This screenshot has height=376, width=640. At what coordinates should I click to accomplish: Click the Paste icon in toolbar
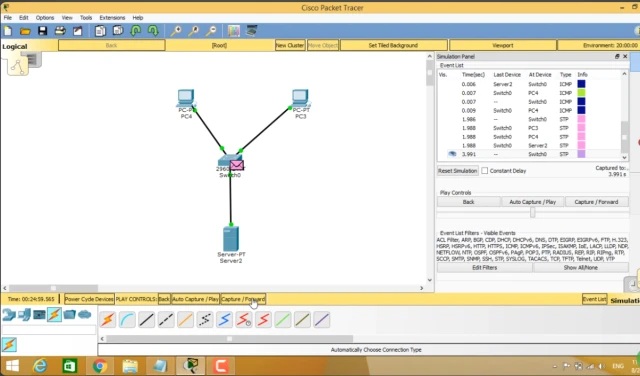pyautogui.click(x=118, y=31)
